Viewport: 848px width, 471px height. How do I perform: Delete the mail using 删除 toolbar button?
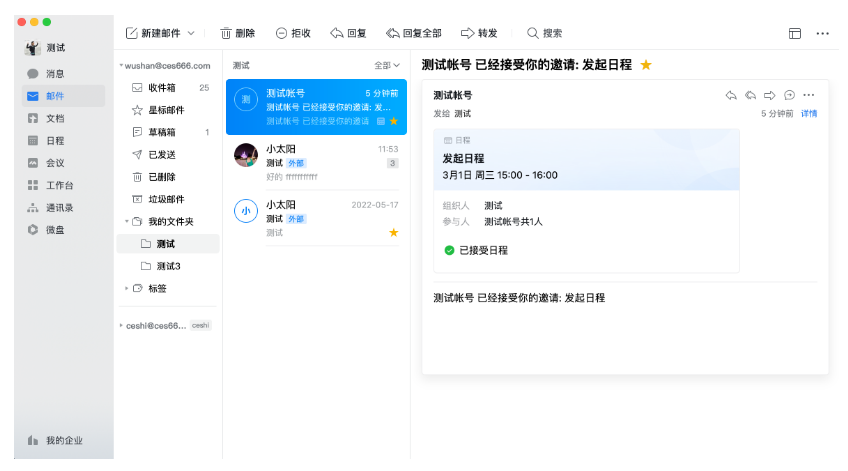(237, 34)
